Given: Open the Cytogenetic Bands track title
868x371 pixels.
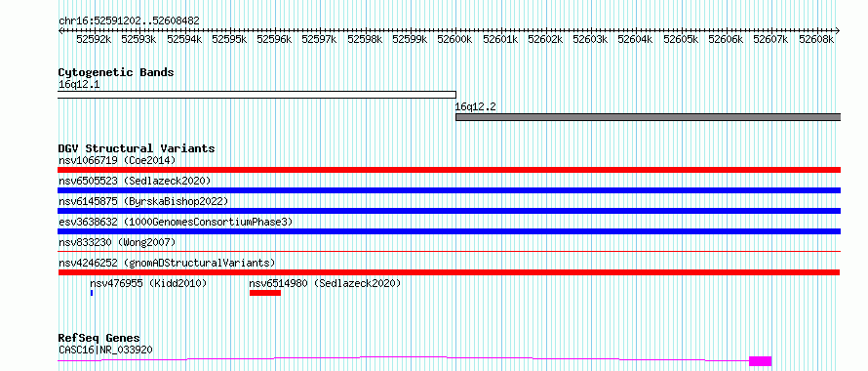Looking at the screenshot, I should click(x=116, y=72).
